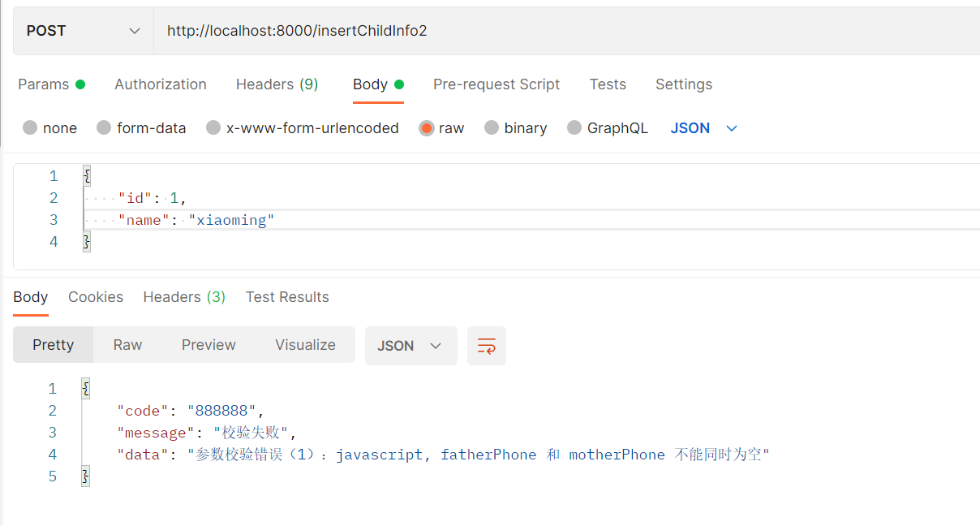
Task: Switch to Raw response view
Action: coord(127,345)
